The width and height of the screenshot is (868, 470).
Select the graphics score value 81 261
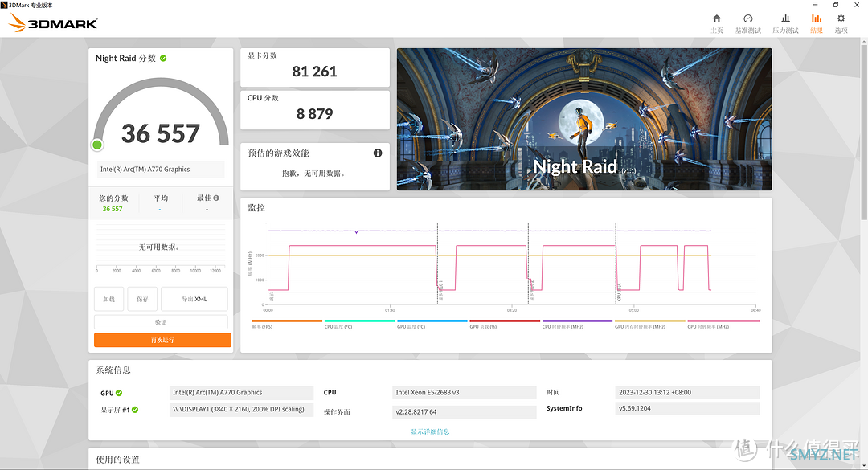tap(314, 72)
